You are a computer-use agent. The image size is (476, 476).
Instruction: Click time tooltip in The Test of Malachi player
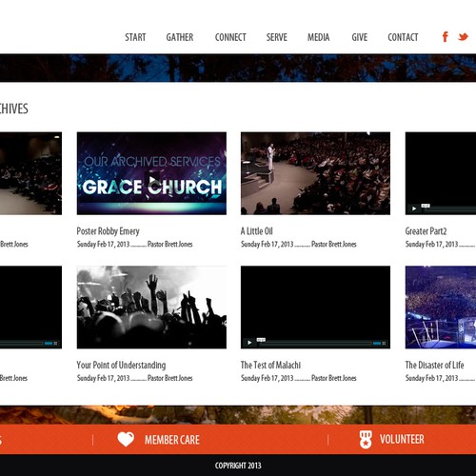tap(261, 340)
